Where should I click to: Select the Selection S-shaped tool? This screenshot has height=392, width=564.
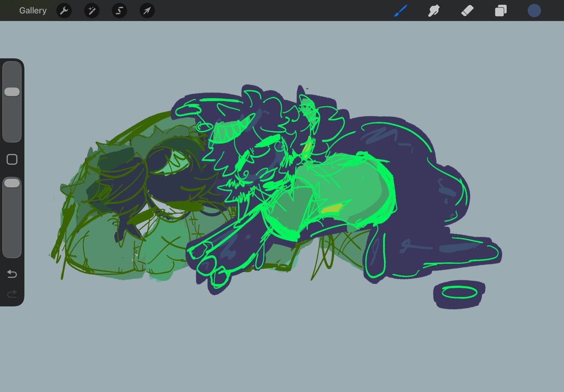[119, 11]
